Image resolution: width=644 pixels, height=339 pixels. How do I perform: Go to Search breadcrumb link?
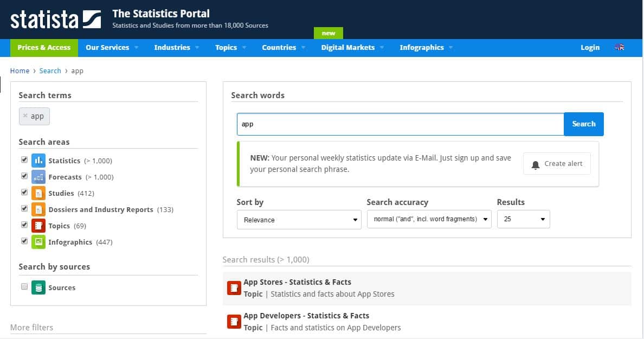click(x=50, y=71)
